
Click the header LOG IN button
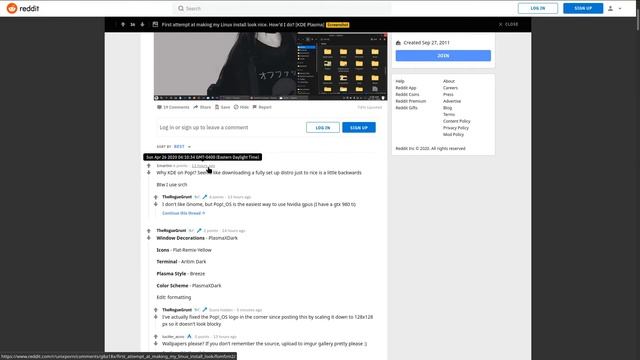click(x=538, y=8)
